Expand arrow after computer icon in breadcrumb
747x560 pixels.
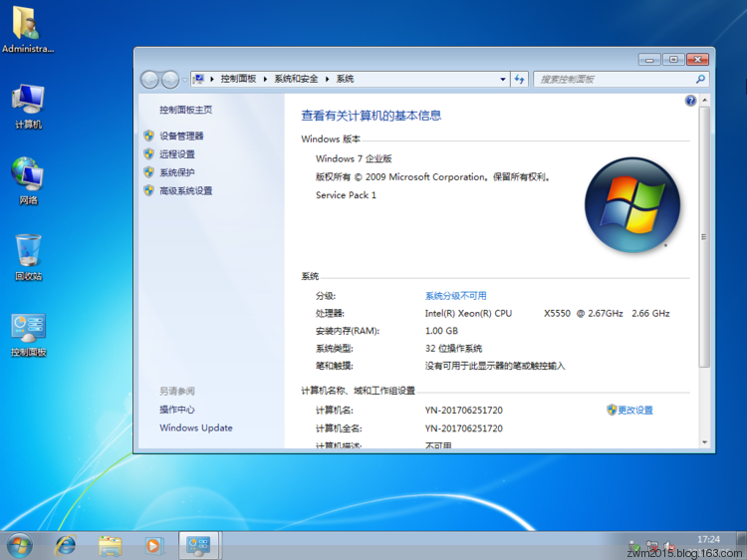click(211, 79)
